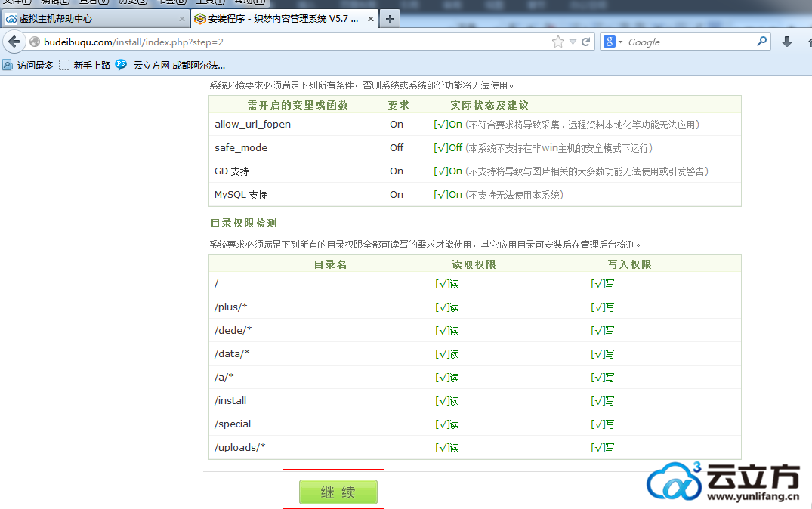This screenshot has width=812, height=509.
Task: Switch to the 虚拟主机帮助中心 tab
Action: (95, 19)
